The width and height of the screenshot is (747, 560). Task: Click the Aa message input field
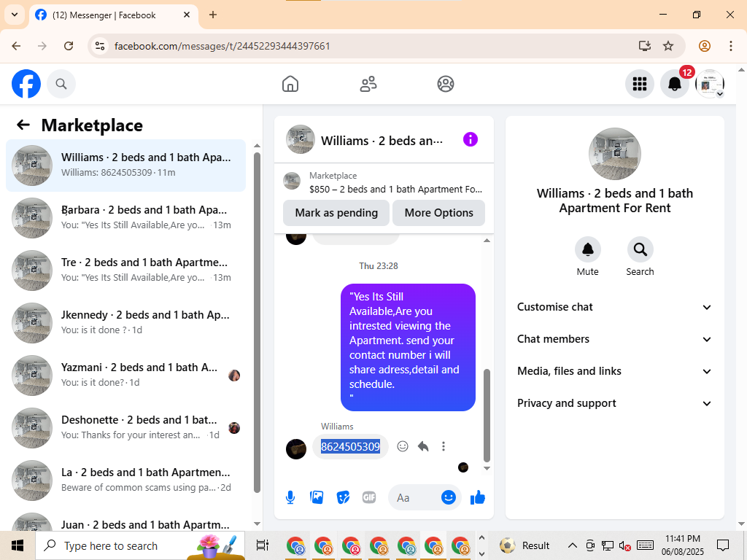(x=413, y=497)
